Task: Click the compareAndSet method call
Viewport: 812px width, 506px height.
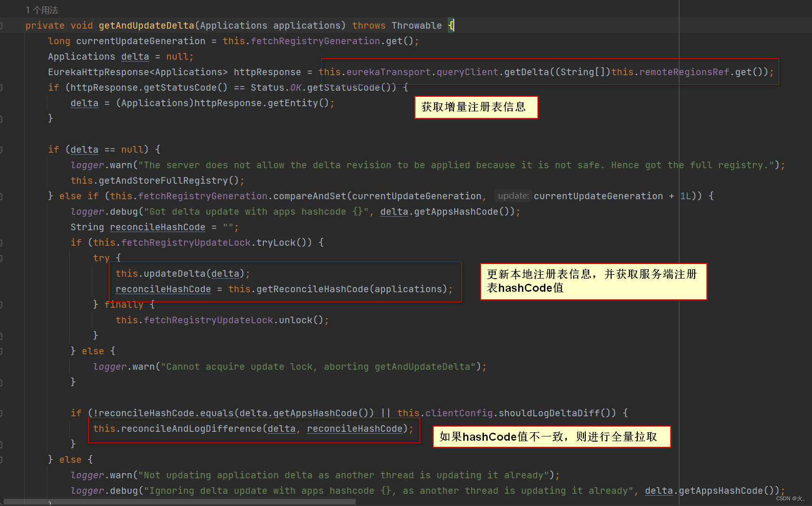Action: (x=310, y=196)
